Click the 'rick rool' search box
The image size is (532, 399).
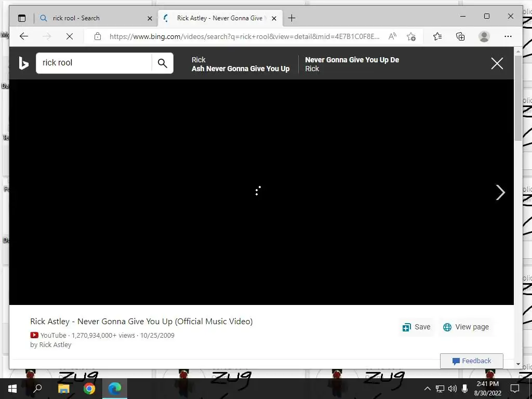94,63
